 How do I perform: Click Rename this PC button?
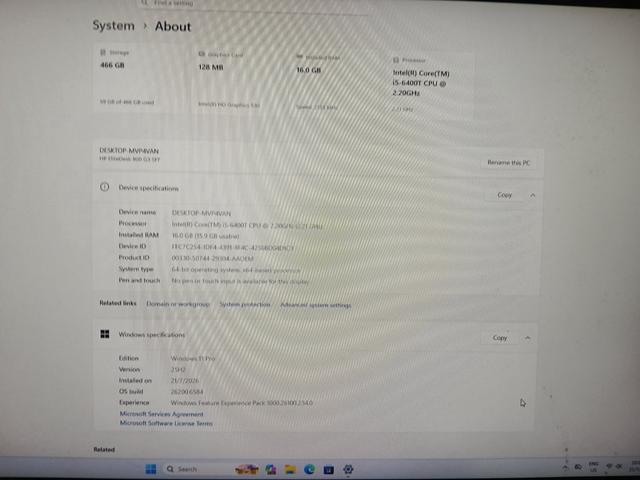[509, 162]
